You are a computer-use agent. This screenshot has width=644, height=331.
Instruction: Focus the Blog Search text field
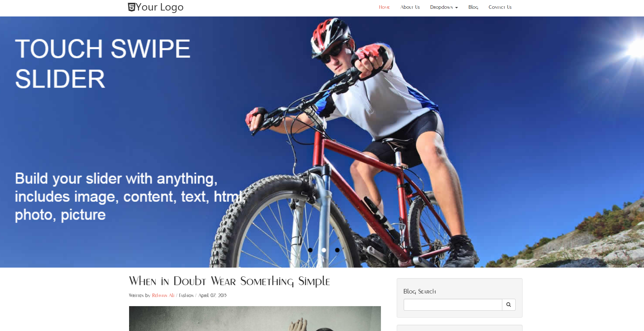(x=453, y=305)
